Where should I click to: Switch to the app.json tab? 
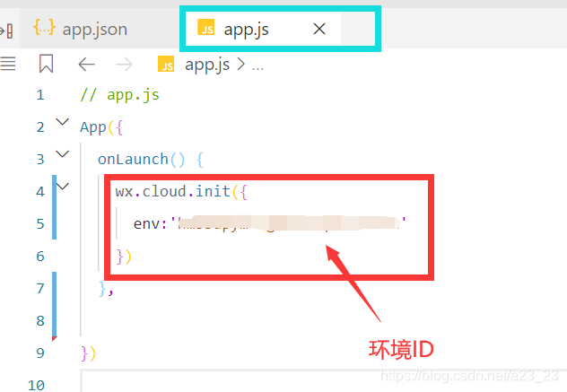tap(80, 29)
